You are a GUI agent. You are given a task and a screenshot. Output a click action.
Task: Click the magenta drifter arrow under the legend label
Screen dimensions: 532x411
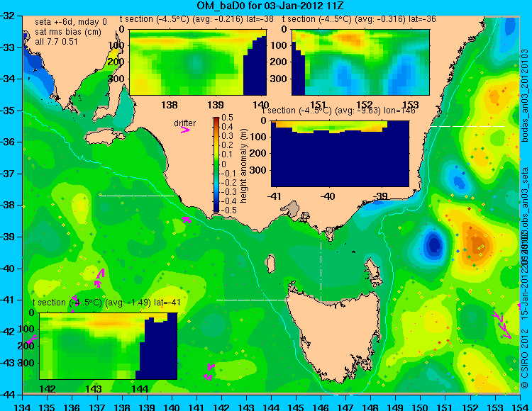pyautogui.click(x=185, y=130)
